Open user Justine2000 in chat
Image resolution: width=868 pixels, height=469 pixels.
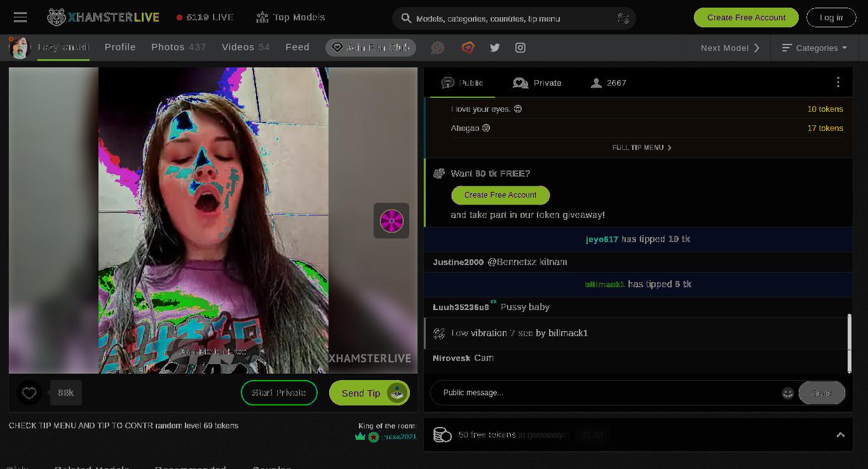458,262
